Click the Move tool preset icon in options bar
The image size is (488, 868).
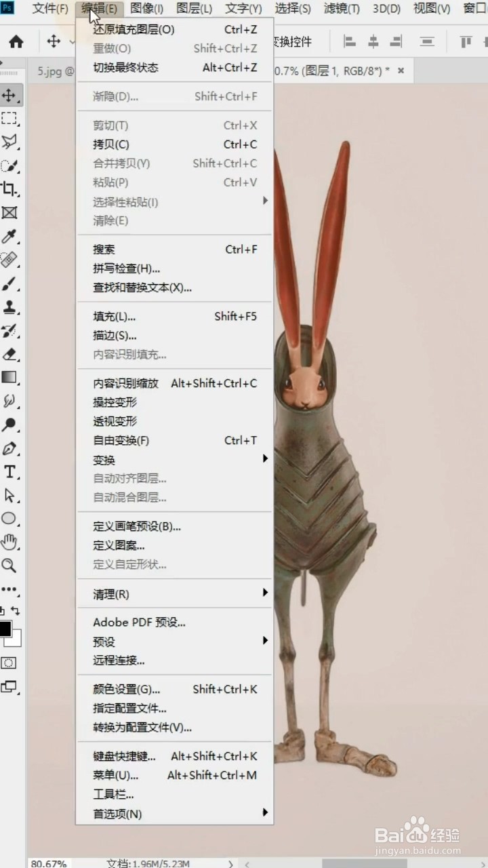[54, 41]
